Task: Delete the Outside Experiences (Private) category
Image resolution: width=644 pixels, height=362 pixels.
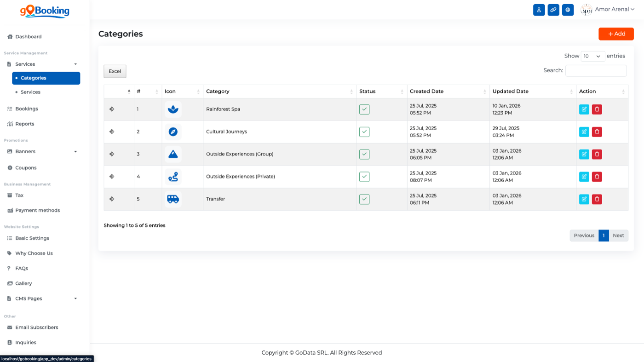Action: coord(597,177)
